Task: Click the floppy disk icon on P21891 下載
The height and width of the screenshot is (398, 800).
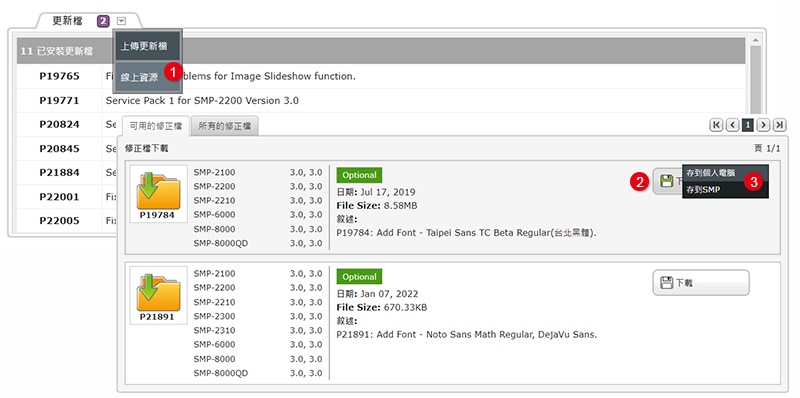Action: pyautogui.click(x=666, y=283)
